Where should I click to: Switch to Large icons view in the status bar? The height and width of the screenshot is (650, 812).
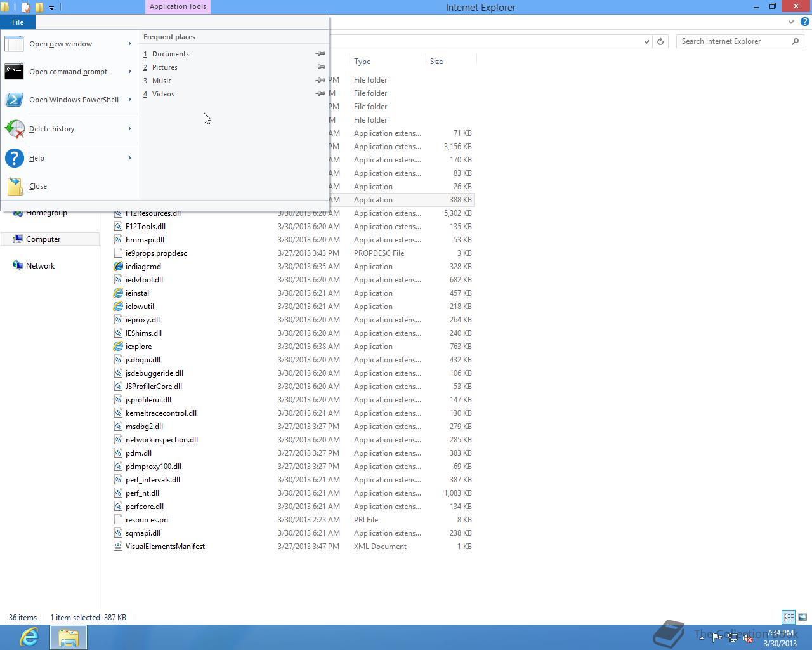pyautogui.click(x=802, y=617)
